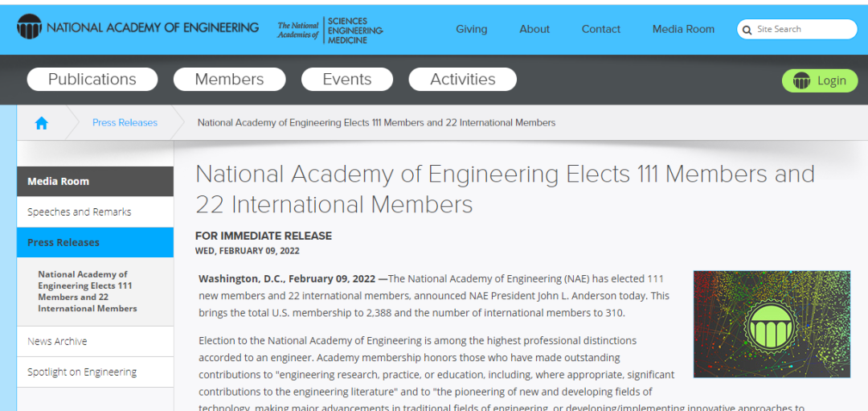
Task: Open the Contact page
Action: click(600, 29)
